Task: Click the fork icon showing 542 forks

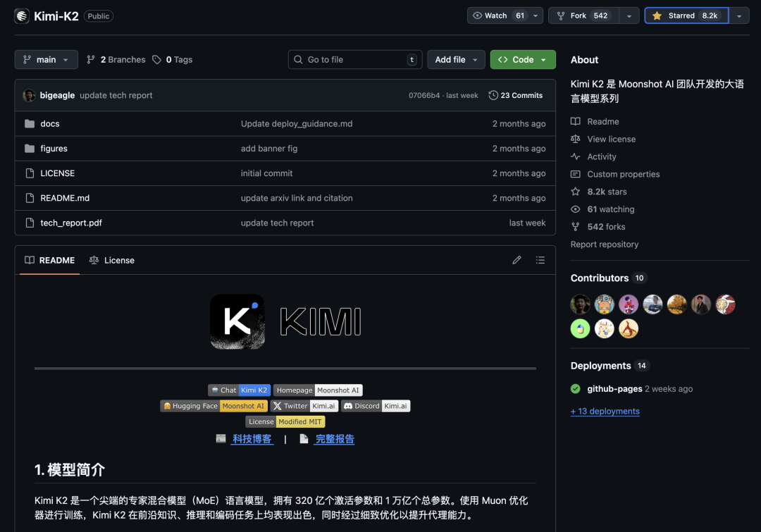Action: tap(576, 226)
